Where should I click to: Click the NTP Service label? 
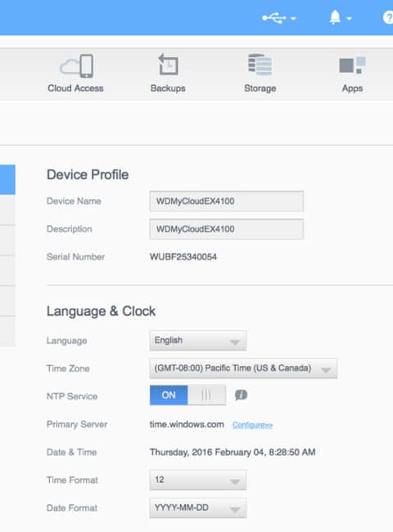tap(72, 396)
